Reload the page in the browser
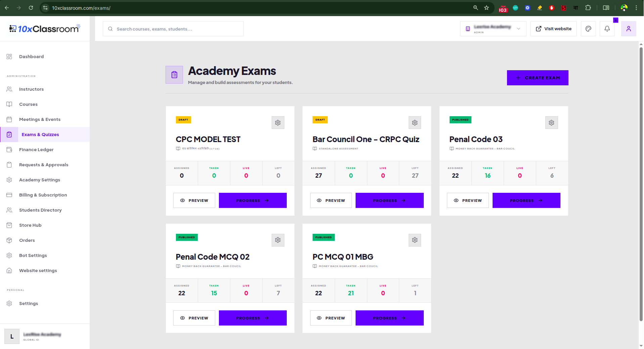The height and width of the screenshot is (349, 644). (31, 8)
